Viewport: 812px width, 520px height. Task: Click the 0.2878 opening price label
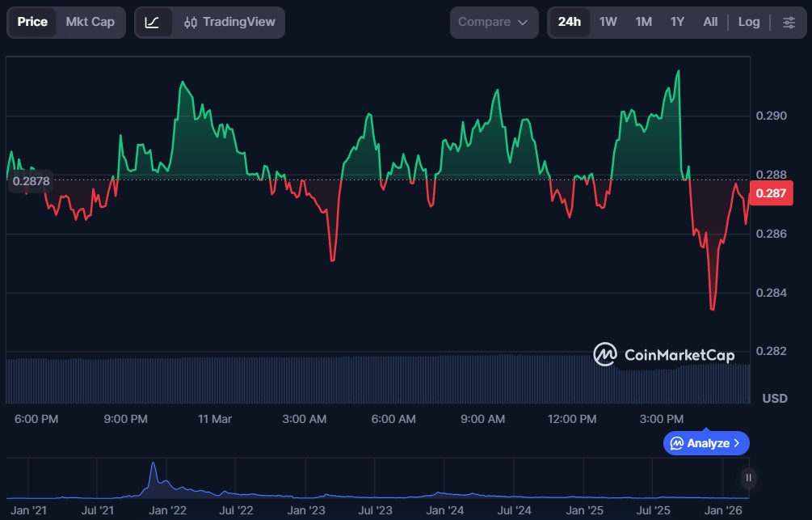point(32,181)
